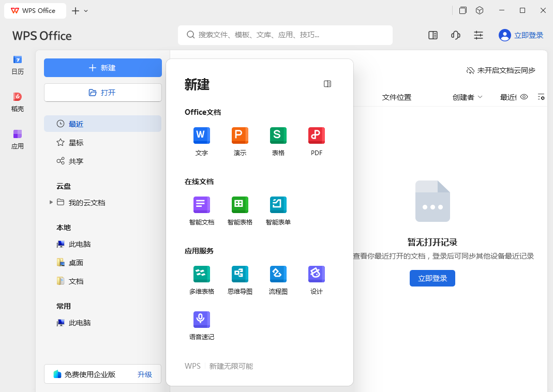Click 未开启文档云同步 cloud sync status
Image resolution: width=553 pixels, height=392 pixels.
click(500, 70)
